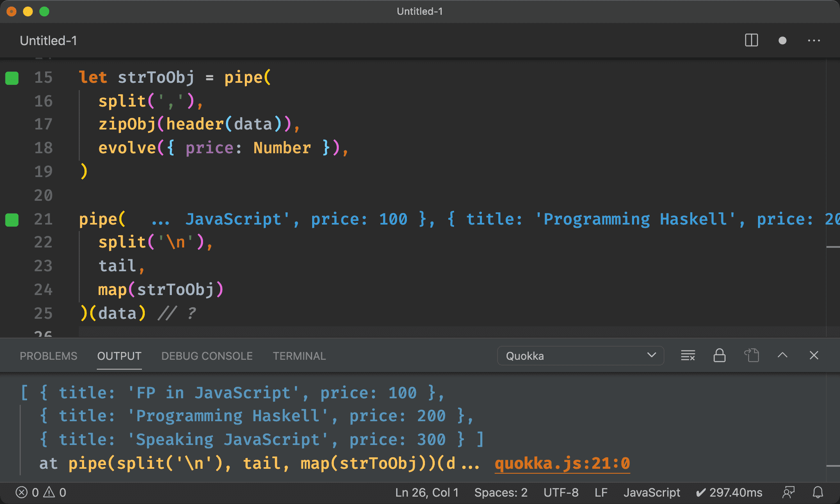Click the '// ?' comment on line 25
Viewport: 840px width, 504px height.
[x=177, y=313]
